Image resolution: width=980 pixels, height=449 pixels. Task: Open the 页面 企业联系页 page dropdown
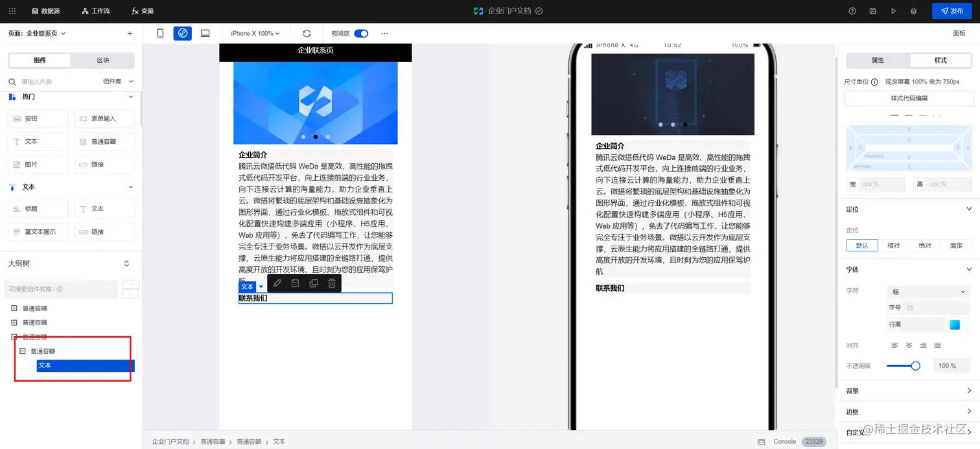coord(37,33)
